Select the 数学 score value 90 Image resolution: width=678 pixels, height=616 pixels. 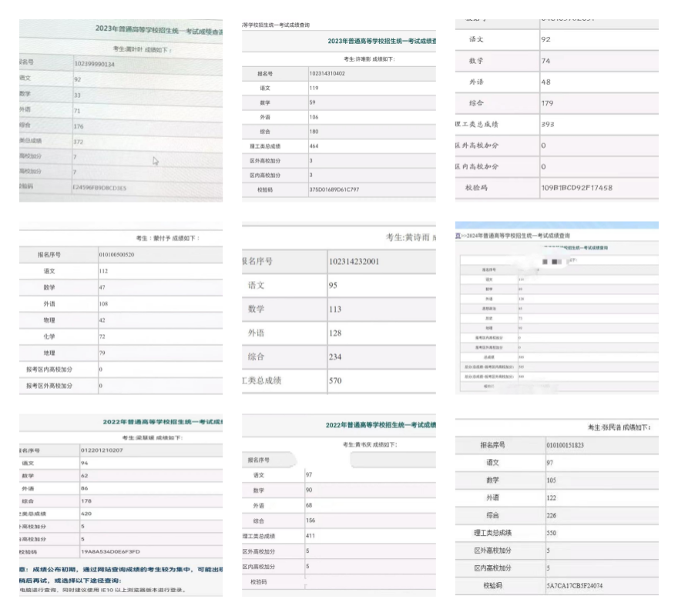[x=309, y=490]
